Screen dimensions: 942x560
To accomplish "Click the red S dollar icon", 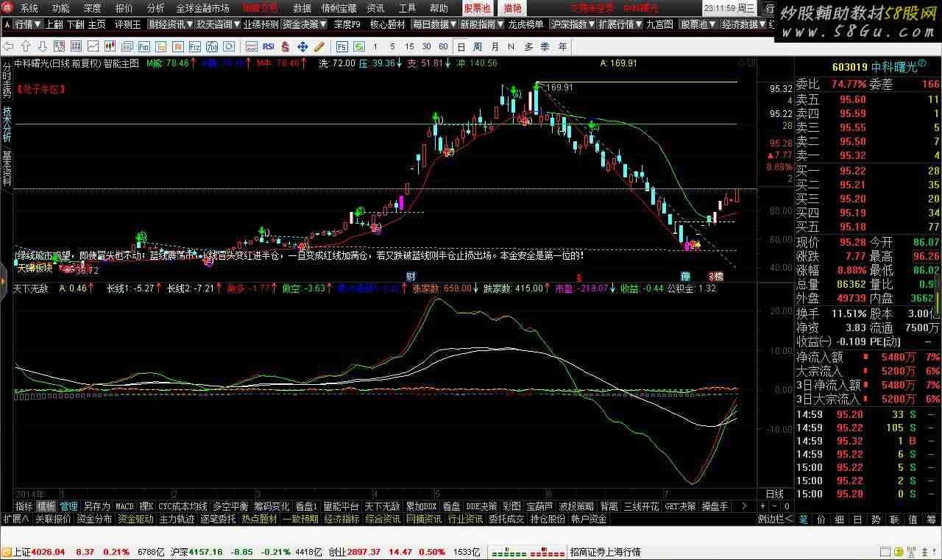I will click(285, 46).
